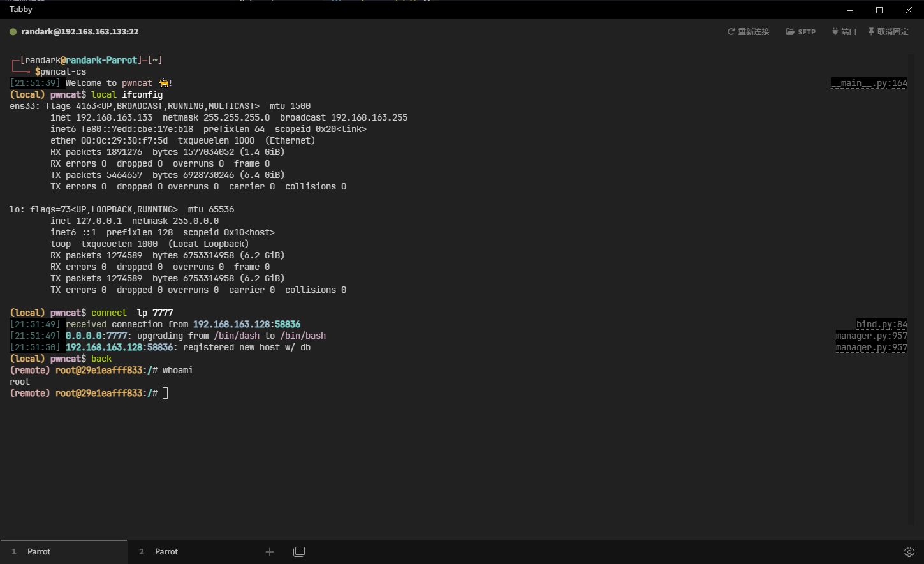Open the SFTP panel

[x=800, y=31]
